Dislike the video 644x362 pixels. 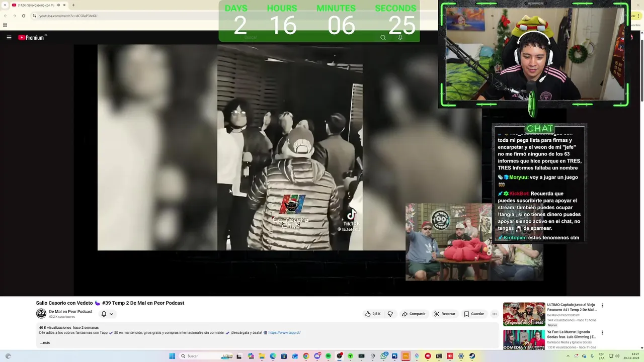[x=390, y=314]
